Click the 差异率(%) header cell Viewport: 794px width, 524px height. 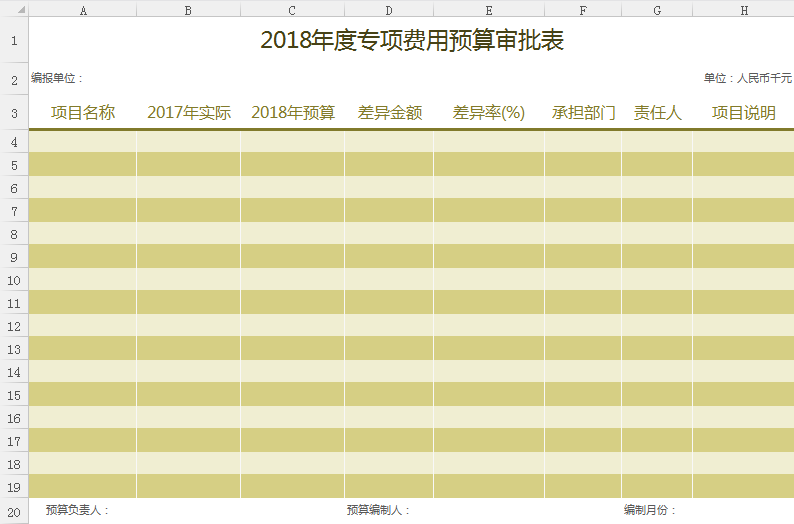[x=489, y=113]
